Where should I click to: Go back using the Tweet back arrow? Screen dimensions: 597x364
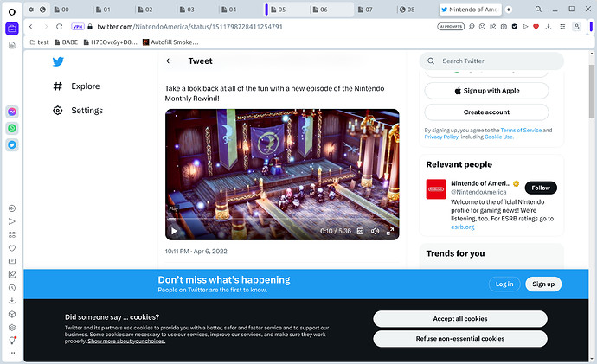coord(170,61)
